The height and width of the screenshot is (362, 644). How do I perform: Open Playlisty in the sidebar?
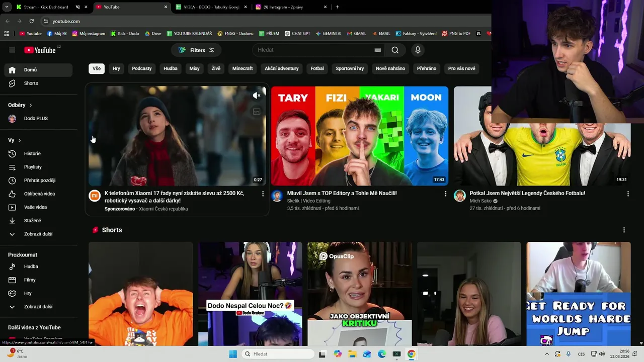(38, 167)
